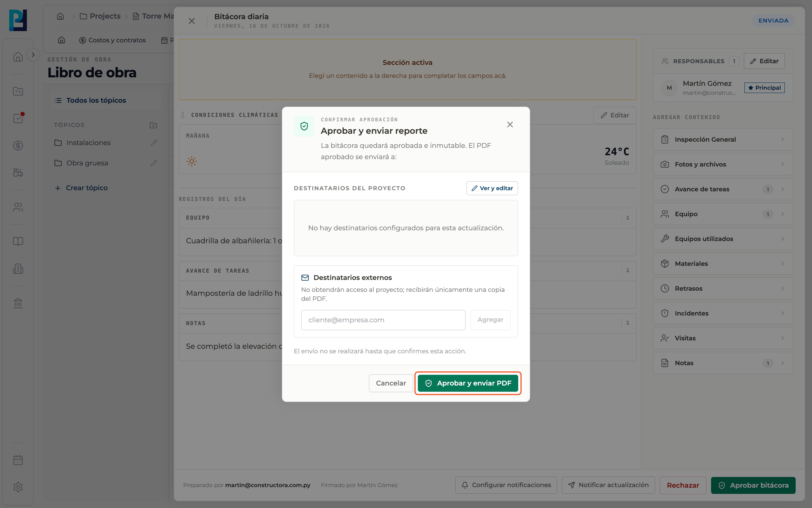Click the Principal badge for Martín Gómez

point(764,88)
